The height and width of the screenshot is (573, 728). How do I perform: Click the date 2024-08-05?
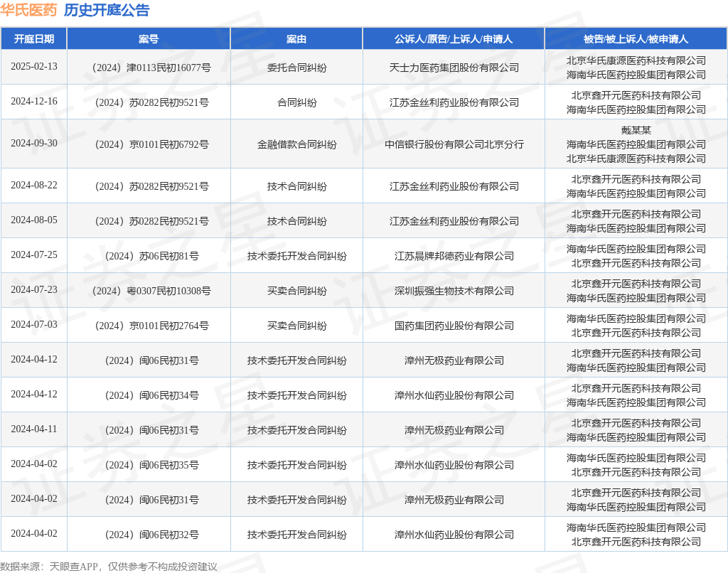pos(34,220)
